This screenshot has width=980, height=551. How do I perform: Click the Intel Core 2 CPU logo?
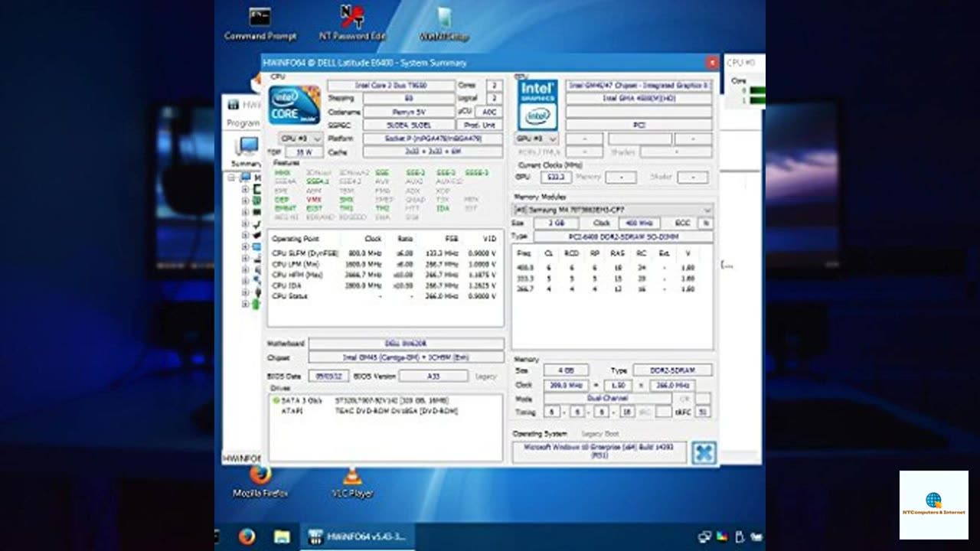(295, 106)
